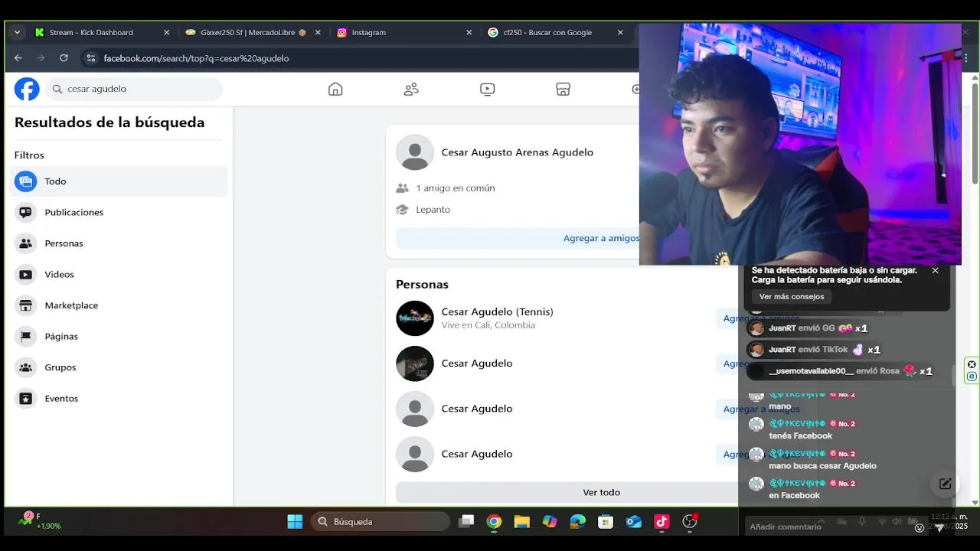The height and width of the screenshot is (551, 980).
Task: Open the Facebook Marketplace top icon
Action: (x=563, y=89)
